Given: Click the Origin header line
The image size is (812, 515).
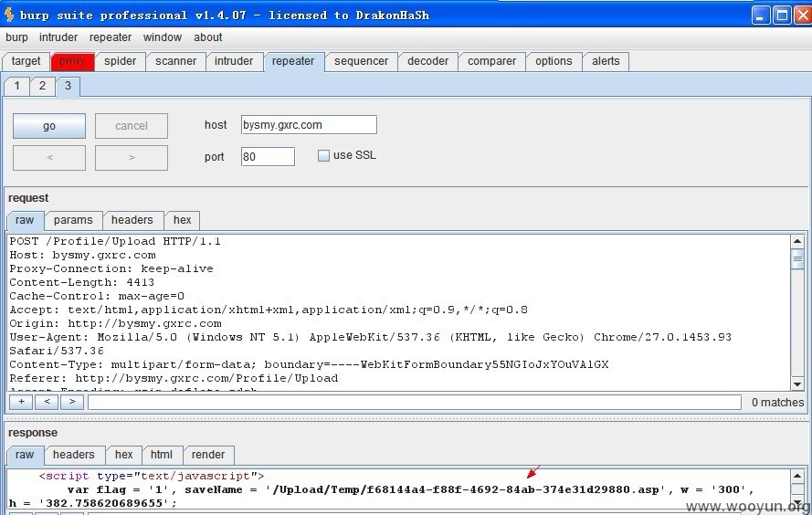Looking at the screenshot, I should point(115,323).
